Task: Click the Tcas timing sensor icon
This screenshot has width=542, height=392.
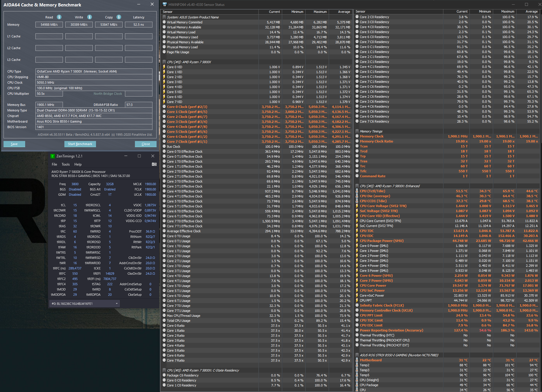Action: (357, 146)
